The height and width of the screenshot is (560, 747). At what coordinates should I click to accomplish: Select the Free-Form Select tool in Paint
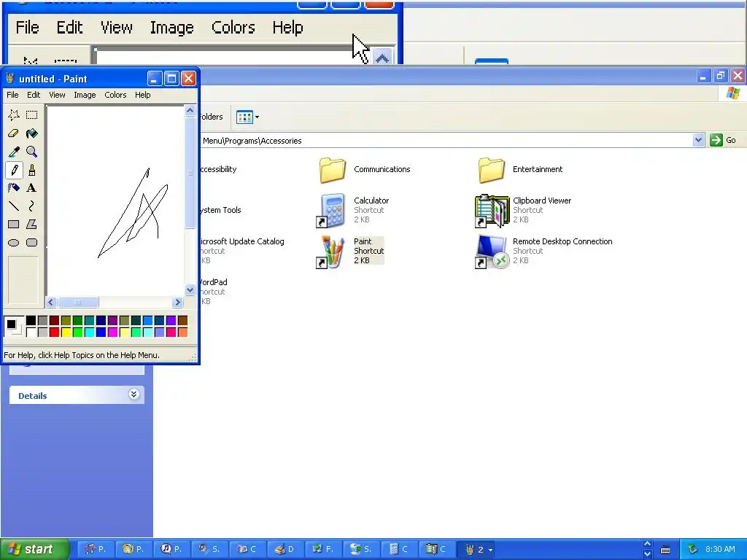click(x=14, y=114)
